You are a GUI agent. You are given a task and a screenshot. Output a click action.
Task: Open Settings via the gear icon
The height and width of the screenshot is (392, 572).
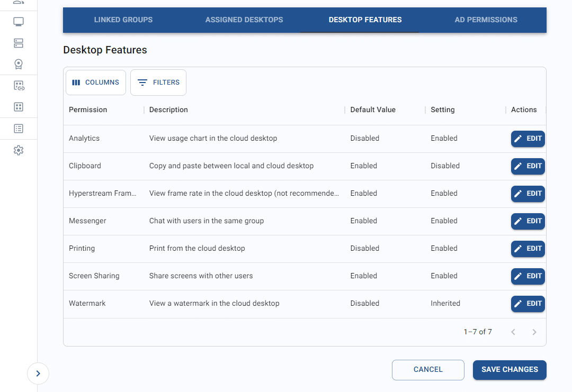point(19,150)
